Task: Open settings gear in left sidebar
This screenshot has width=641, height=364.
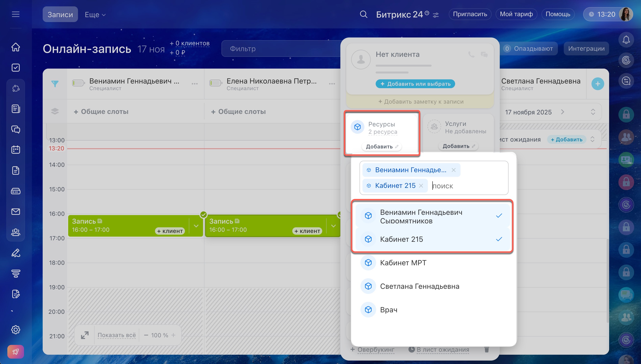Action: 15,329
